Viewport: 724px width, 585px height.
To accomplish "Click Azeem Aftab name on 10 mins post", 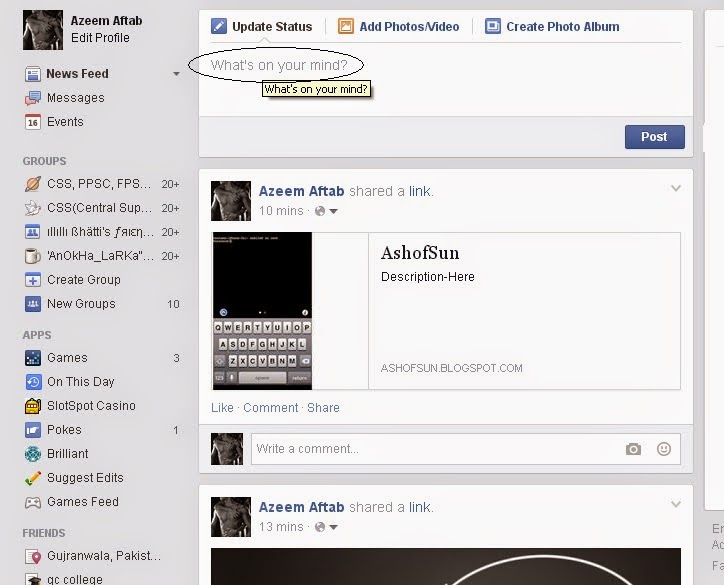I will tap(302, 191).
